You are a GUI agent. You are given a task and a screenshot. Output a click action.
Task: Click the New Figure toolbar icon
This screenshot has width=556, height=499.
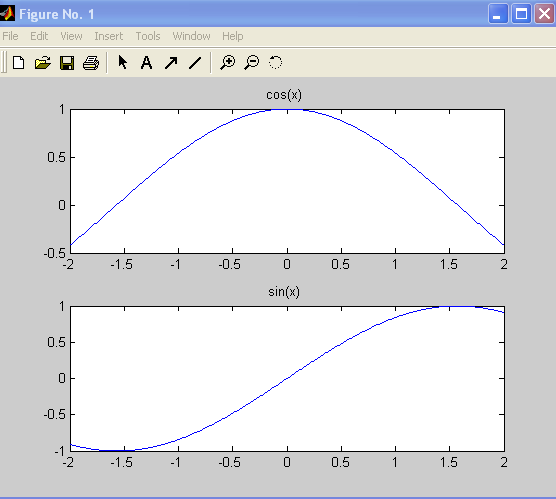point(18,63)
